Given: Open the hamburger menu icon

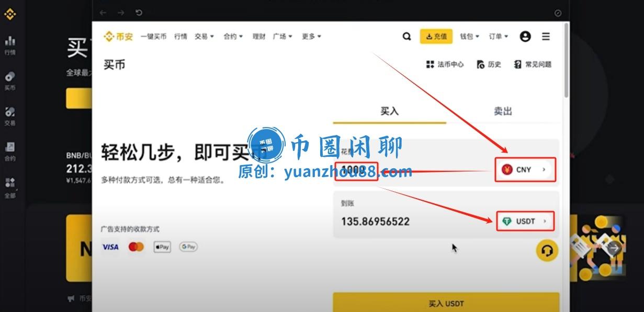Looking at the screenshot, I should coord(546,37).
